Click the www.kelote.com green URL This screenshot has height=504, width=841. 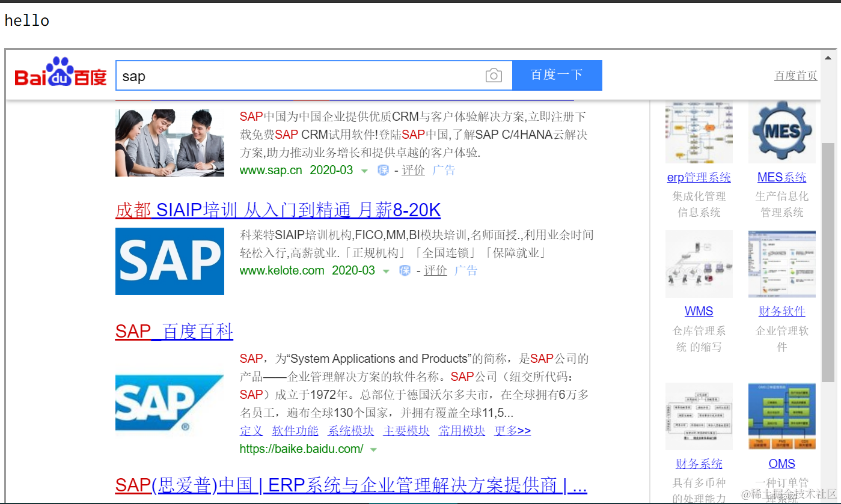tap(282, 271)
